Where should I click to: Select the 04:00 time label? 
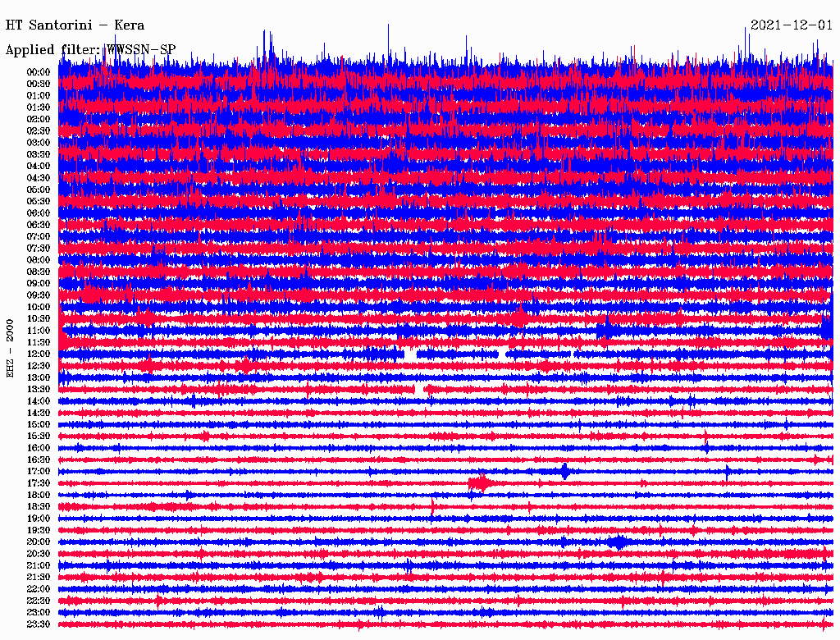coord(39,167)
